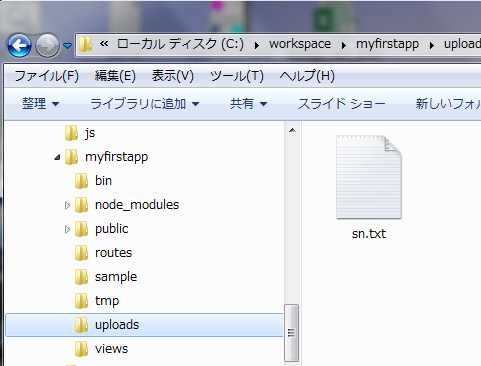Select the myfirstapp folder in the tree
481x366 pixels.
point(117,157)
